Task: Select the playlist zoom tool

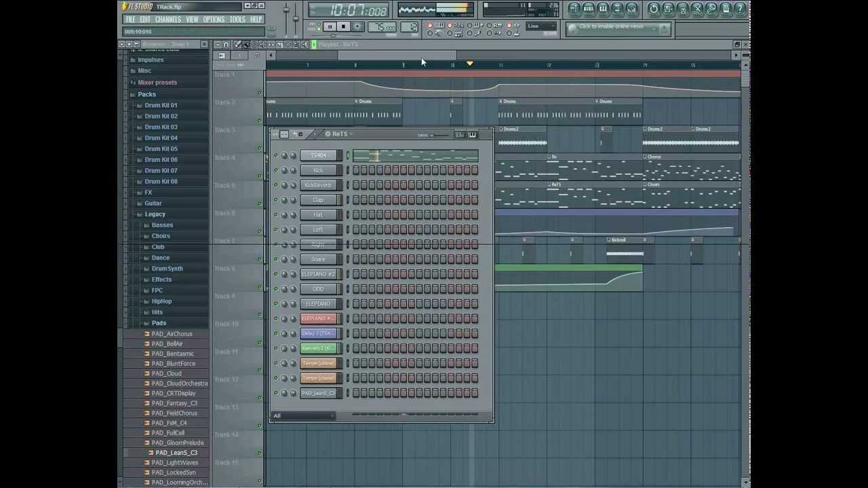Action: pyautogui.click(x=296, y=45)
